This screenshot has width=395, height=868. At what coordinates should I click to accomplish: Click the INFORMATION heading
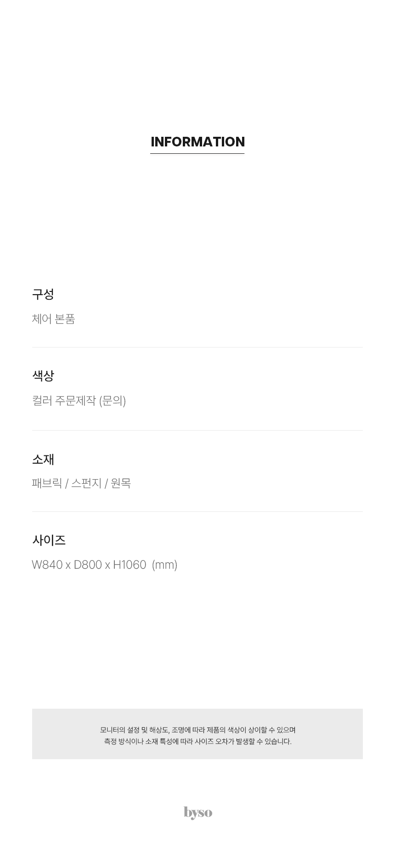tap(197, 142)
